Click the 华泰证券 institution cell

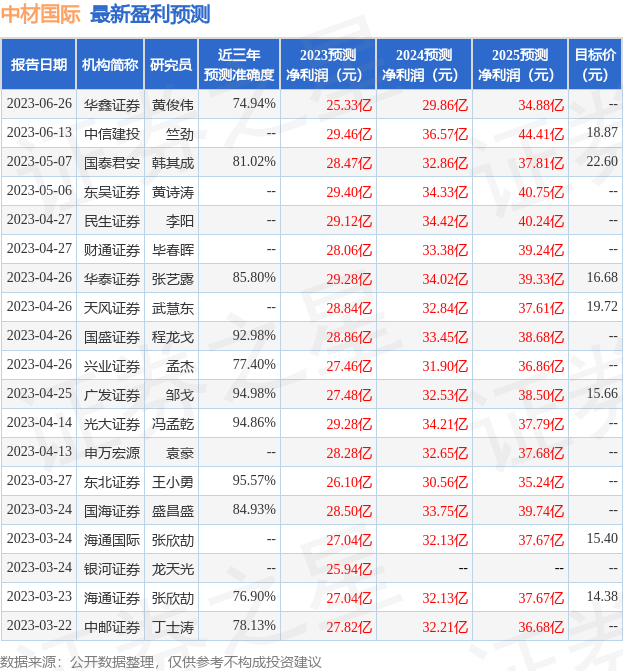tap(112, 279)
